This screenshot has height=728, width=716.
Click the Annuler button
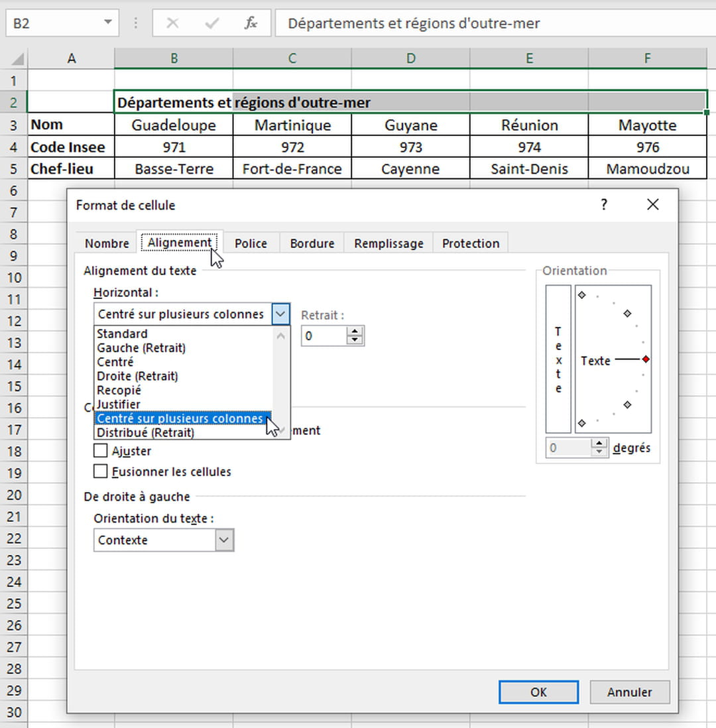pyautogui.click(x=630, y=692)
